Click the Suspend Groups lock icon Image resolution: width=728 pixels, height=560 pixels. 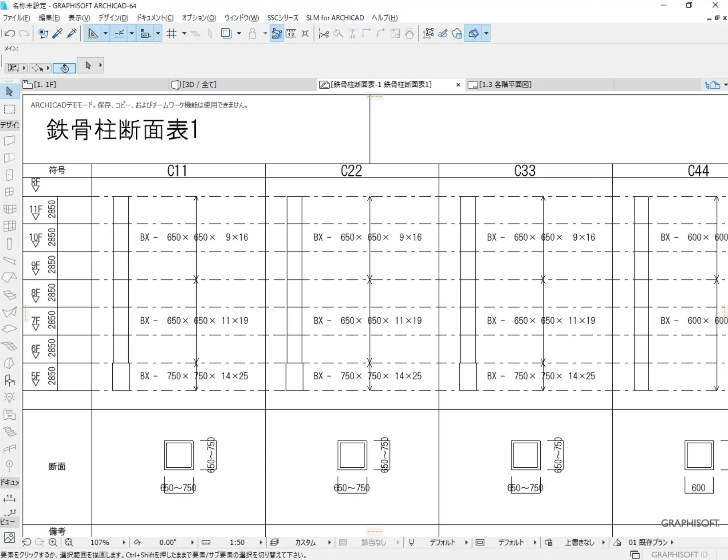tap(252, 33)
